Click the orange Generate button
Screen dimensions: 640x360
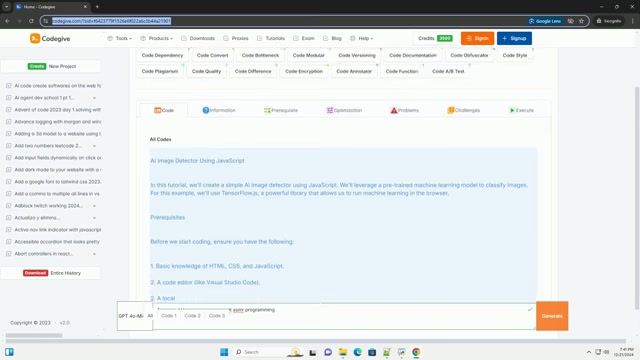pos(552,316)
